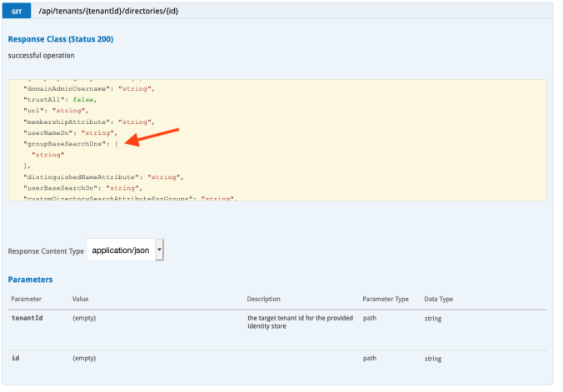This screenshot has width=563, height=392.
Task: Collapse the /api/tenants/{tenantId}/directories/{id} endpoint
Action: pos(108,12)
